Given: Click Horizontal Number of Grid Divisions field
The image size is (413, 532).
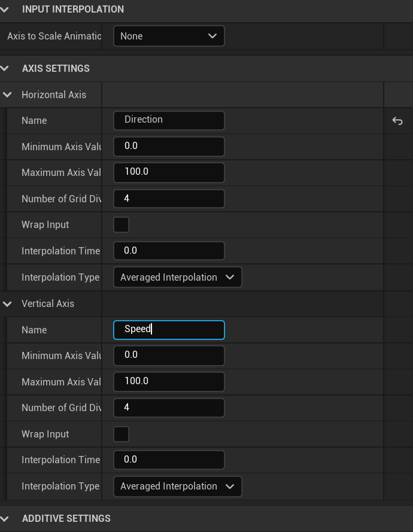Looking at the screenshot, I should tap(169, 199).
